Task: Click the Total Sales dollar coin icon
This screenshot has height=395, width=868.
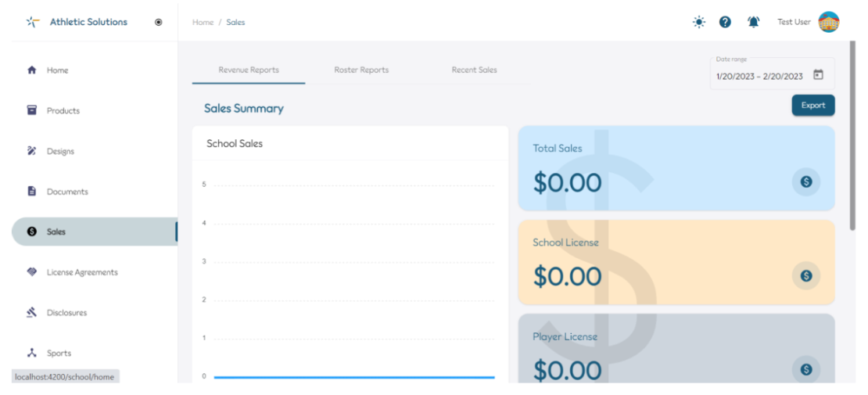Action: [806, 181]
